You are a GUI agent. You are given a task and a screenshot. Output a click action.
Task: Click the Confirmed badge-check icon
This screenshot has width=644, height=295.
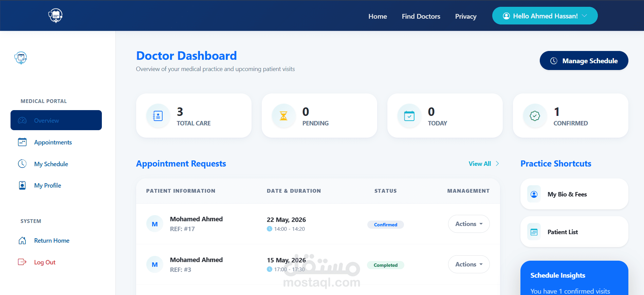[535, 116]
